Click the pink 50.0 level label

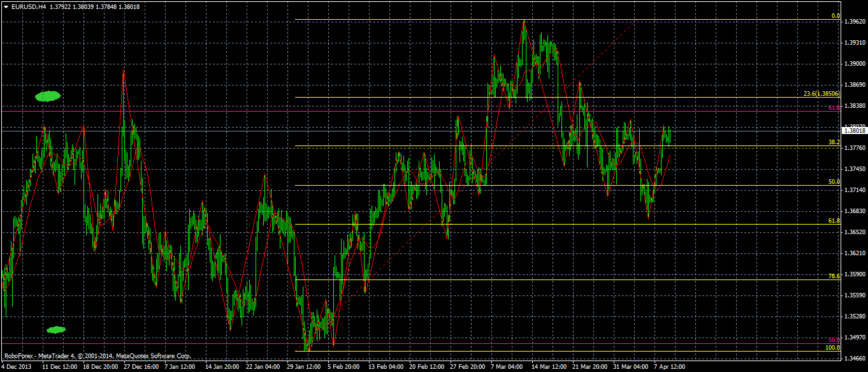[834, 340]
